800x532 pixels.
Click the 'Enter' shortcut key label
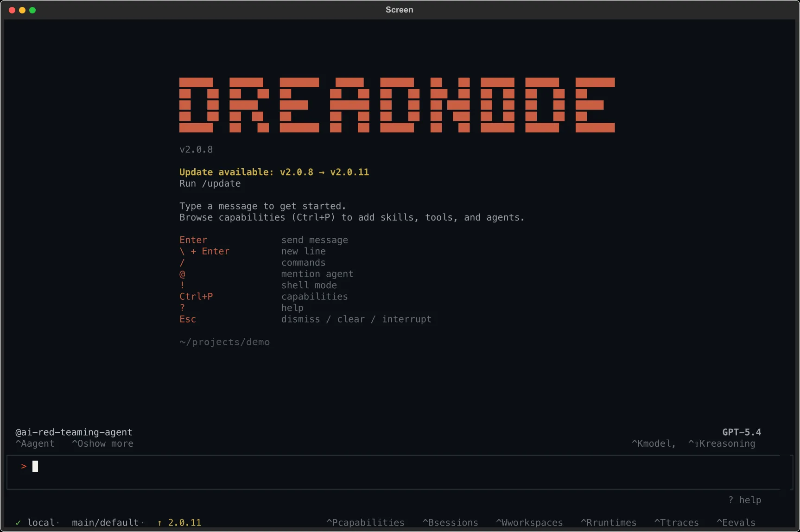[193, 240]
